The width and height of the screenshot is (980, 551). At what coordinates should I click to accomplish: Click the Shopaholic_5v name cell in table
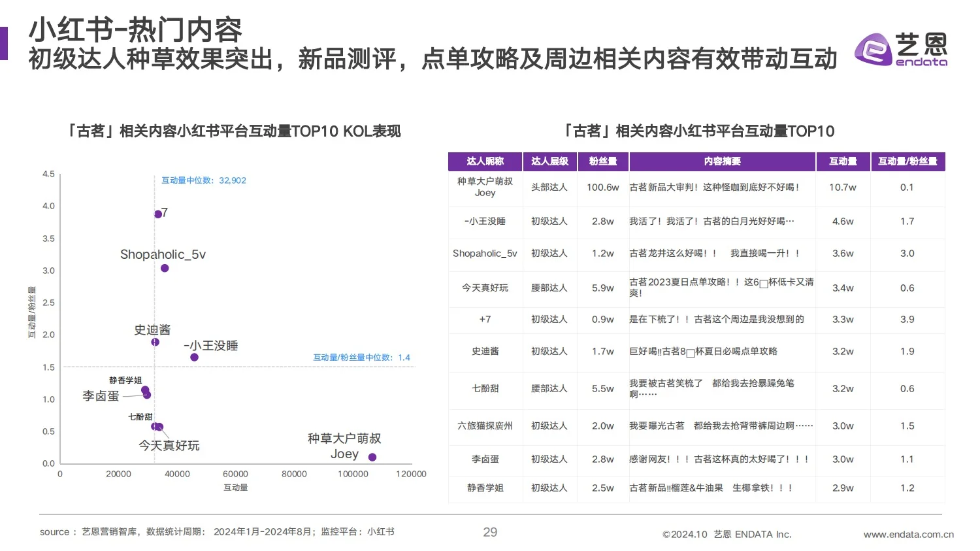click(485, 253)
